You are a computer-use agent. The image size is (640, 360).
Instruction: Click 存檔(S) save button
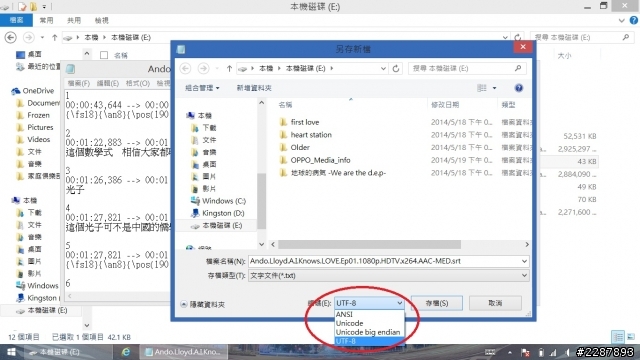[437, 303]
